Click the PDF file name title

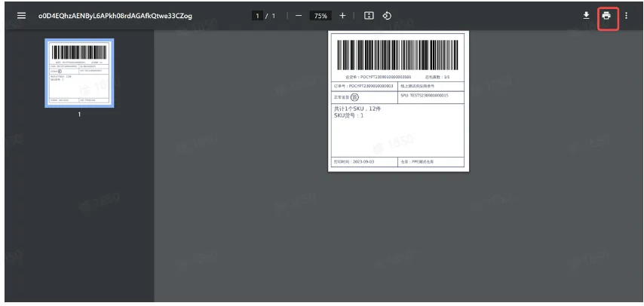click(x=115, y=16)
